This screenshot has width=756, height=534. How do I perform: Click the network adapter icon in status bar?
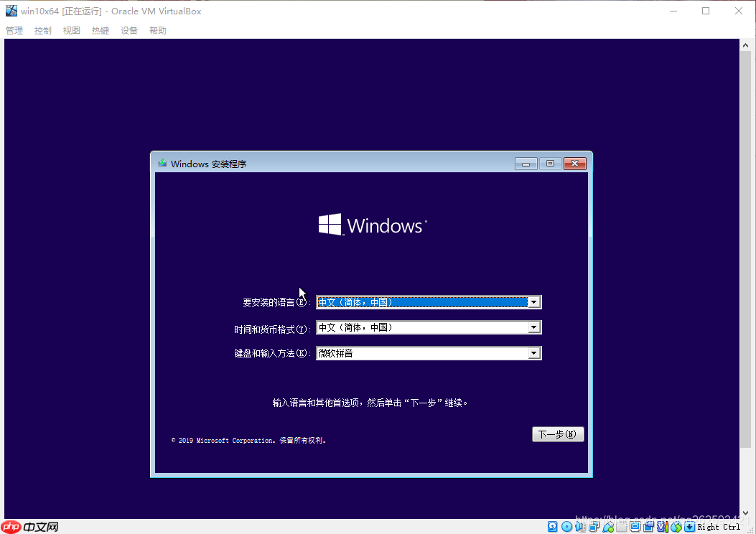594,527
